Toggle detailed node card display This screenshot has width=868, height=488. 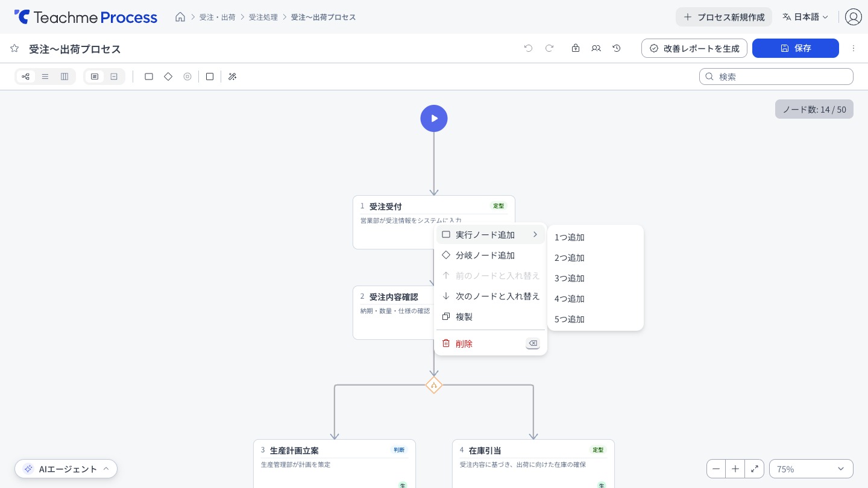(x=95, y=77)
